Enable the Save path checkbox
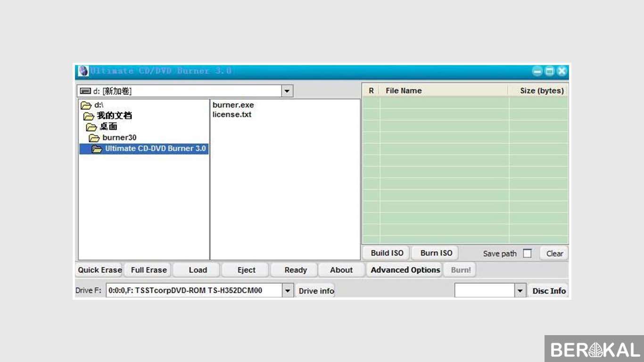This screenshot has width=644, height=362. pos(527,254)
